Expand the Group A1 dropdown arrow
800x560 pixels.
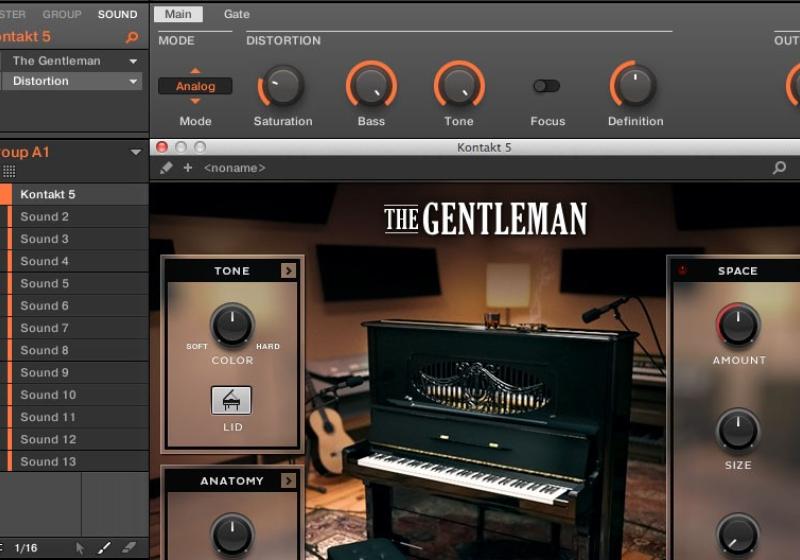click(136, 153)
